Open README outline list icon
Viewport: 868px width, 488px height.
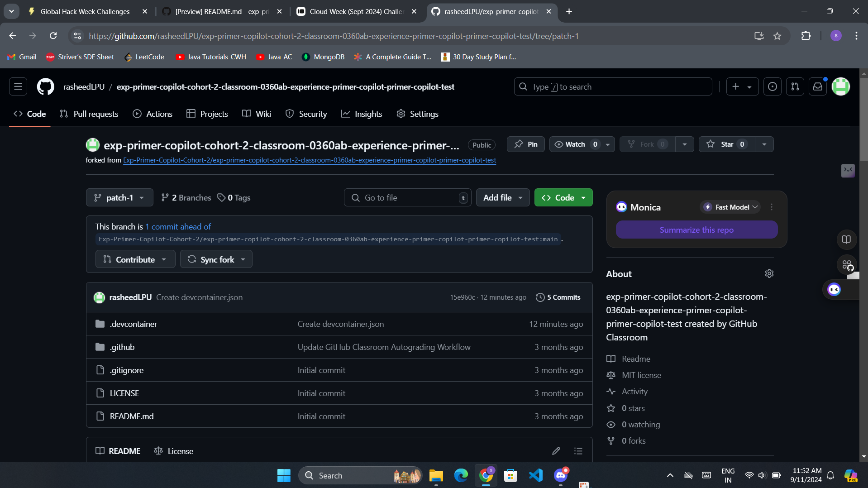(578, 451)
